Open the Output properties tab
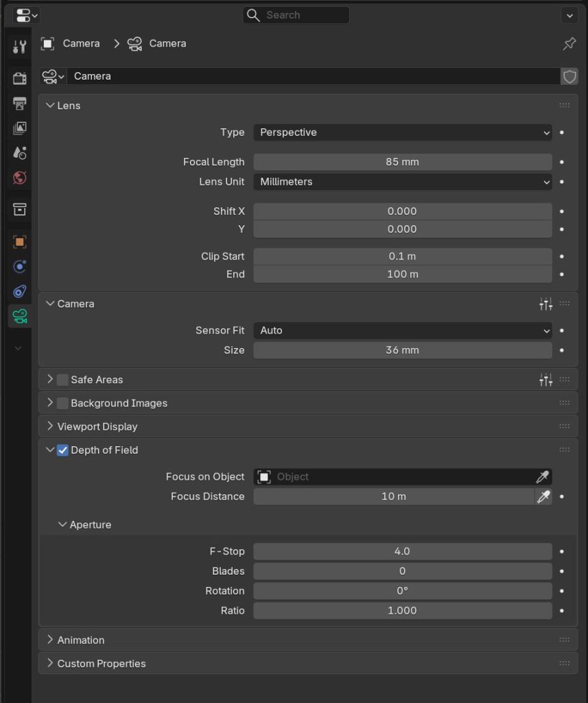 (20, 104)
